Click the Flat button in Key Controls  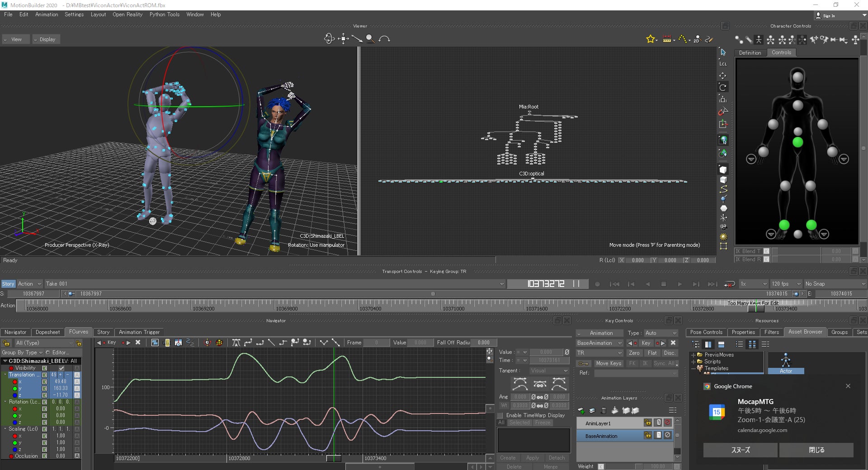click(652, 353)
